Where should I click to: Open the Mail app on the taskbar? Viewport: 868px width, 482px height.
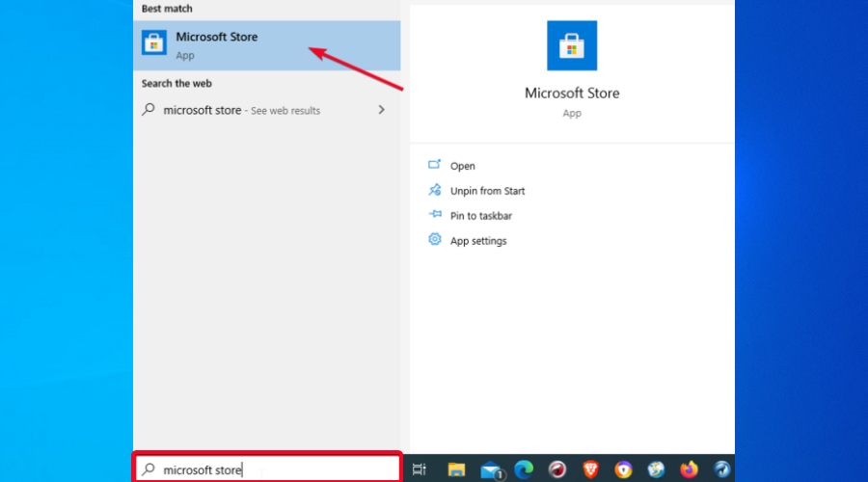pyautogui.click(x=491, y=470)
